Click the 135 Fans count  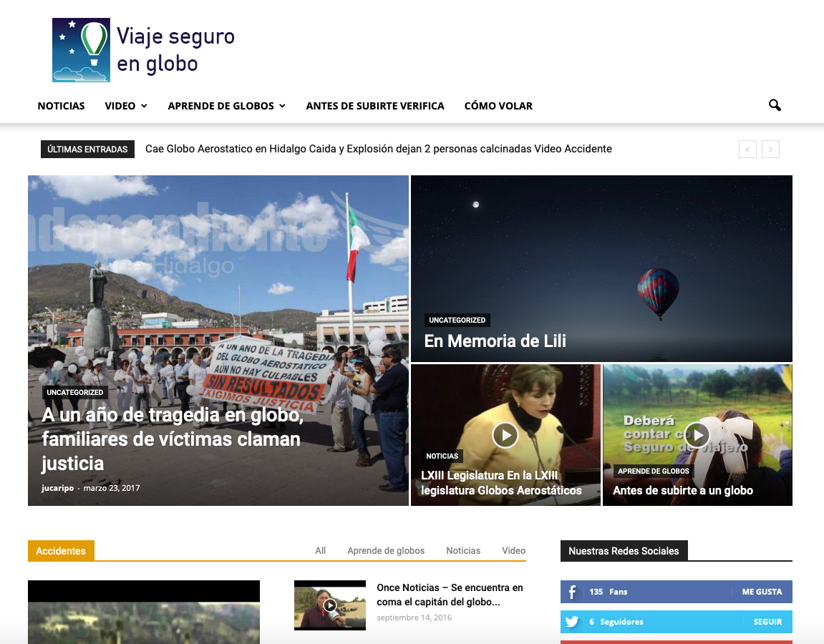tap(609, 592)
